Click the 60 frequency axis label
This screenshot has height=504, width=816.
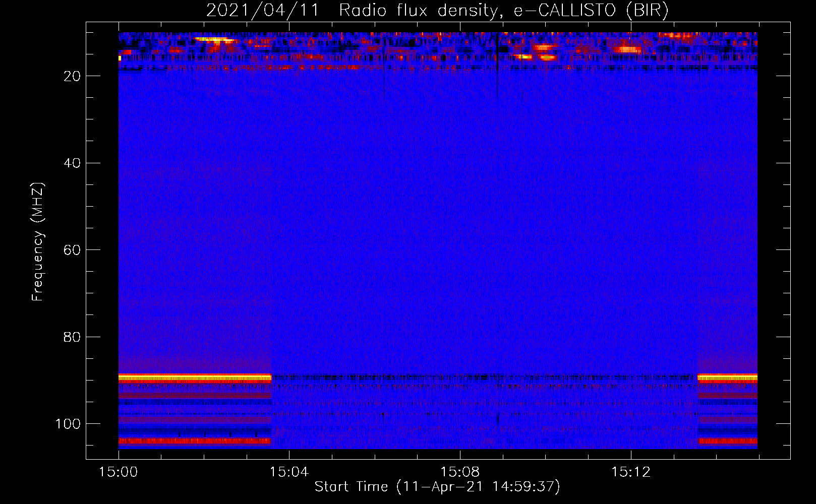tap(73, 250)
